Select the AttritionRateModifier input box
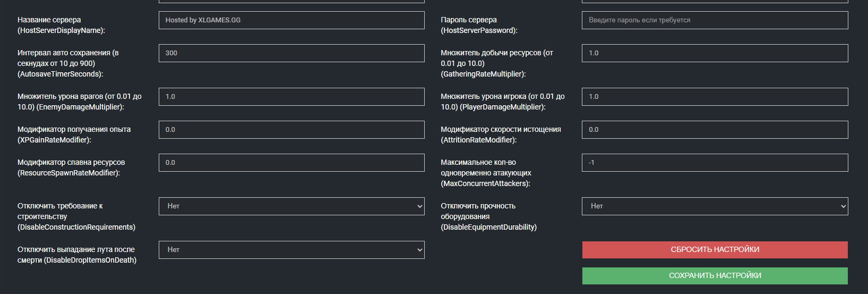Image resolution: width=868 pixels, height=294 pixels. [715, 130]
